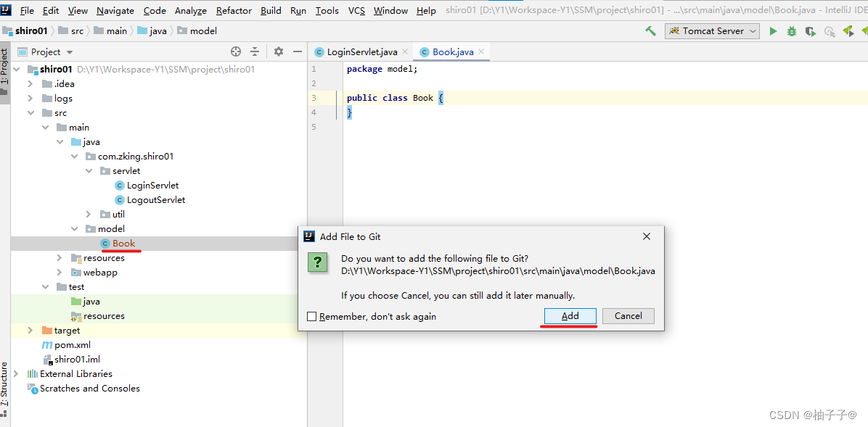Run with coverage shield icon
Screen dimensions: 868x427
[x=811, y=31]
